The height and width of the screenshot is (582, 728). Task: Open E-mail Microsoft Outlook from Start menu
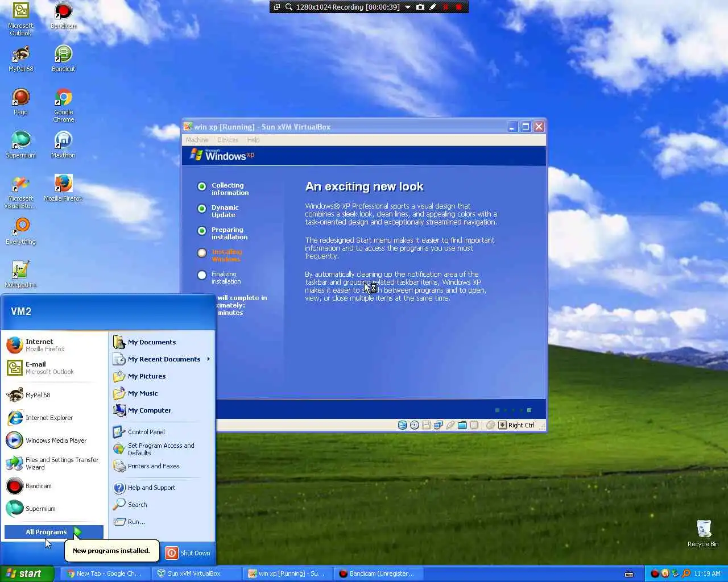[55, 368]
